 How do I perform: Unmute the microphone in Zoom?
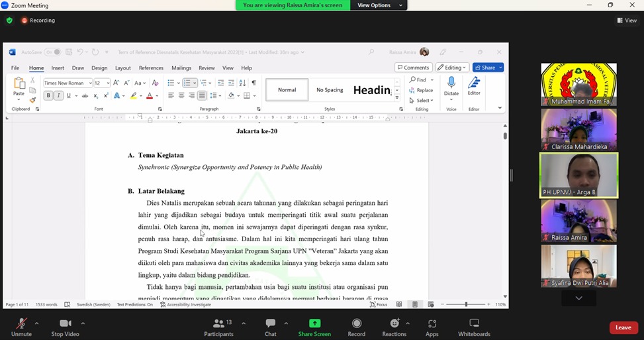pos(21,324)
